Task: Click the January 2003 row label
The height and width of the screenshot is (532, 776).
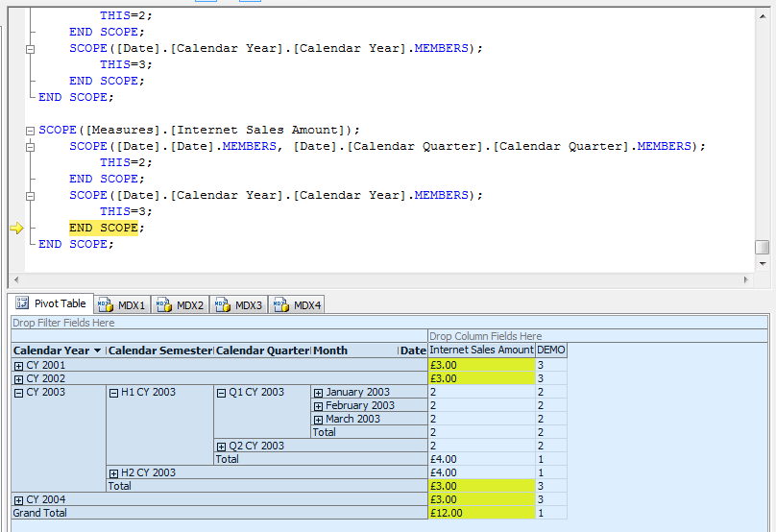Action: point(358,392)
